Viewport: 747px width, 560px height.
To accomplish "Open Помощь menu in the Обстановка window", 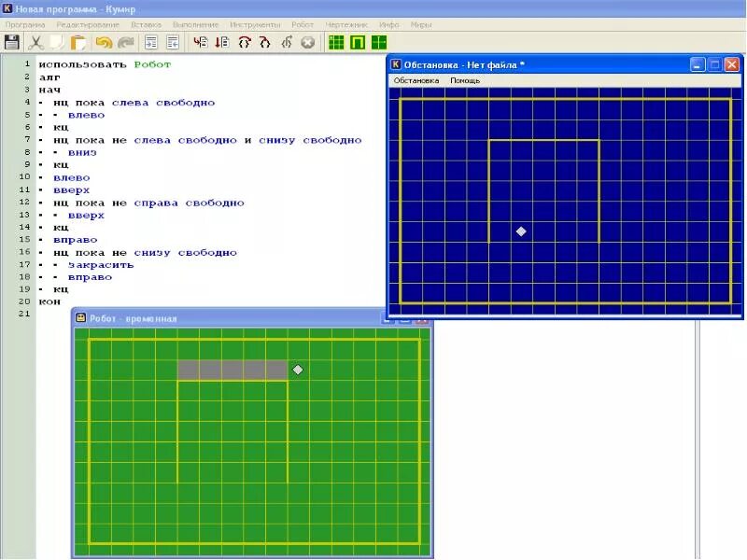I will (x=465, y=80).
